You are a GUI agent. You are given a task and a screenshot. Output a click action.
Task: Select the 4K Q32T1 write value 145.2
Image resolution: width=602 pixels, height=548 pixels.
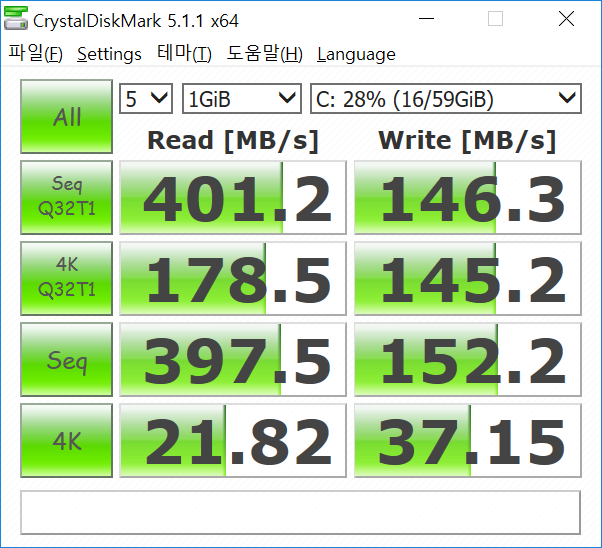tap(468, 278)
